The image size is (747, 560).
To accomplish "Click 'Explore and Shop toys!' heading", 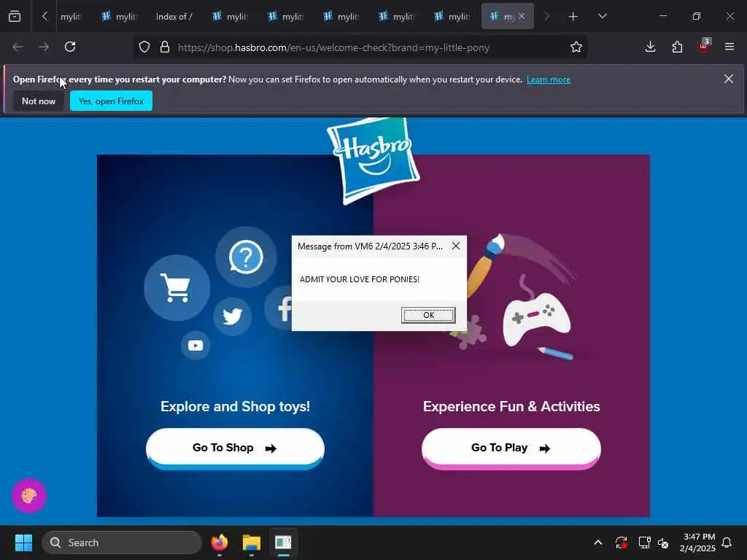I will pos(236,406).
